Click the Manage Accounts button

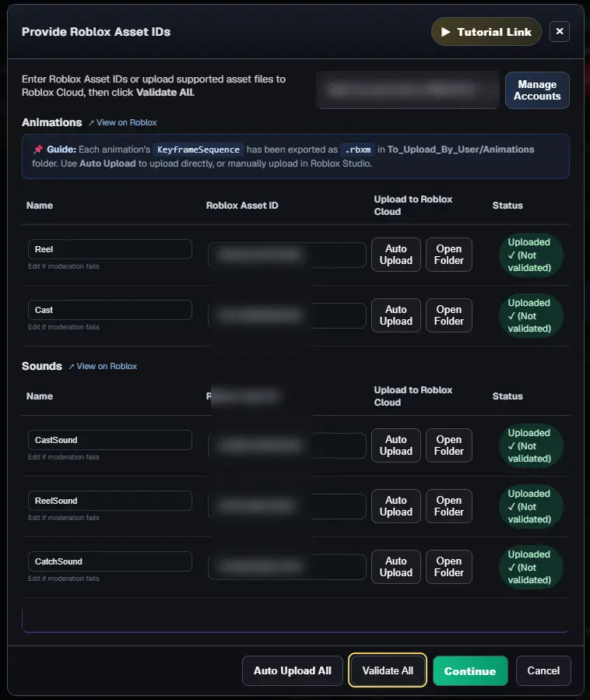click(537, 90)
